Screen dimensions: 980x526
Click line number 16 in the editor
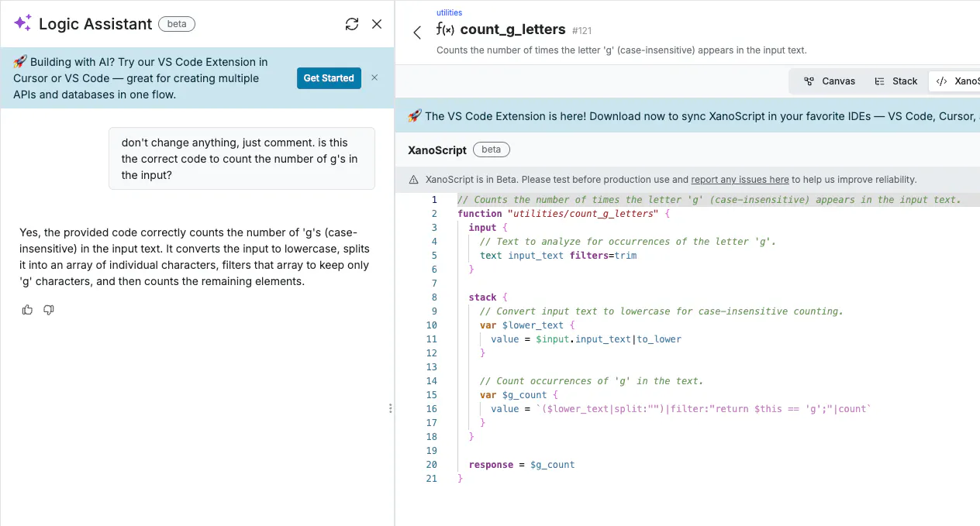431,409
